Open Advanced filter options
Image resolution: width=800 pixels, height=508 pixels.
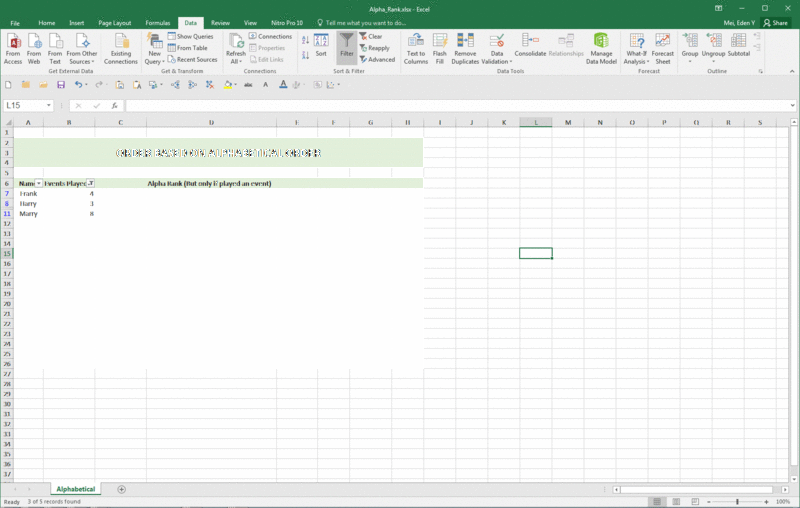point(377,60)
